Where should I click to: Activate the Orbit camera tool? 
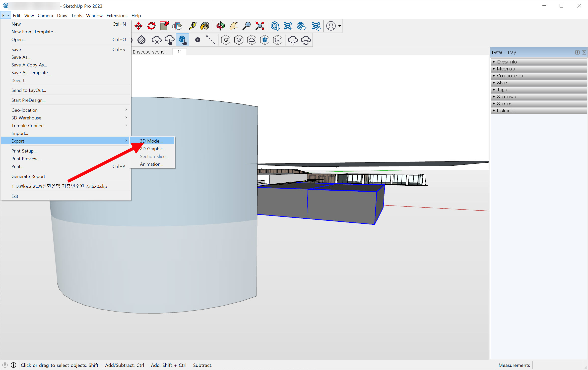(x=220, y=26)
